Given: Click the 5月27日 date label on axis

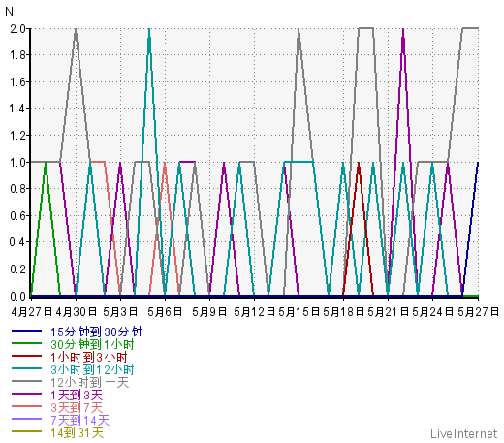Looking at the screenshot, I should (478, 312).
